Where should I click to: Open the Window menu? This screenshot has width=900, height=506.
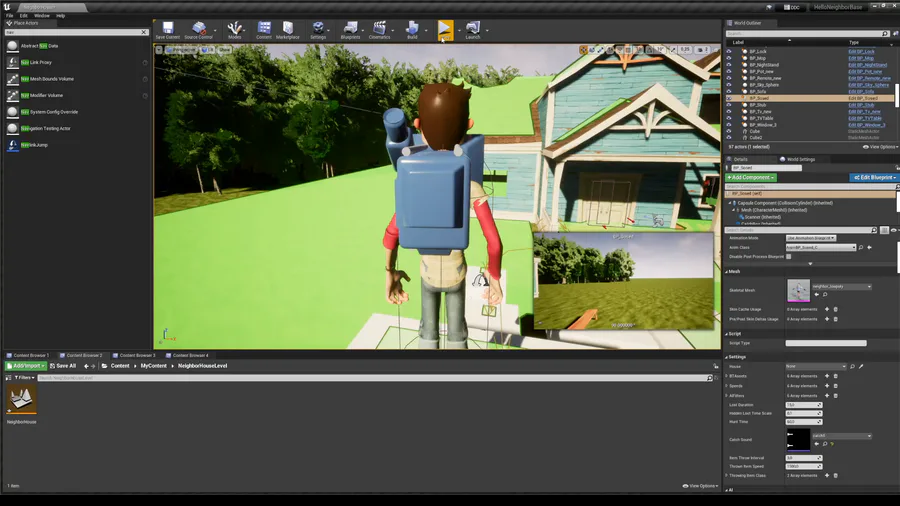(x=41, y=15)
